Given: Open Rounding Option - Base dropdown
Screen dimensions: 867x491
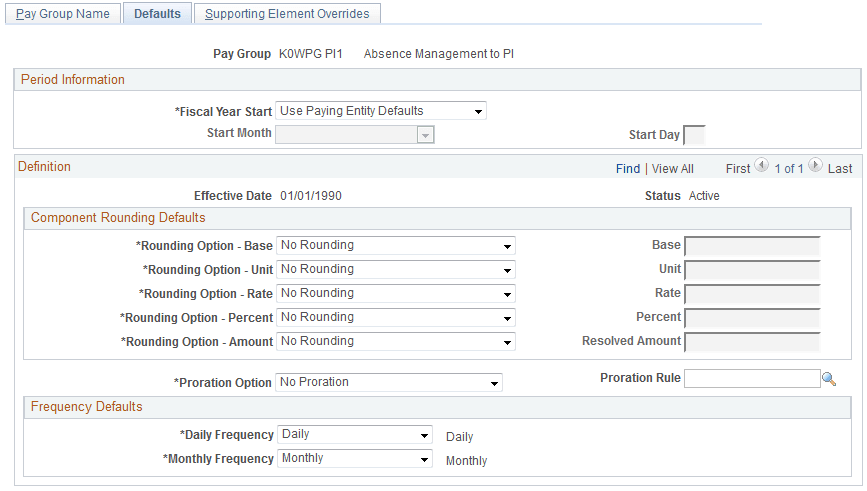Looking at the screenshot, I should point(396,246).
